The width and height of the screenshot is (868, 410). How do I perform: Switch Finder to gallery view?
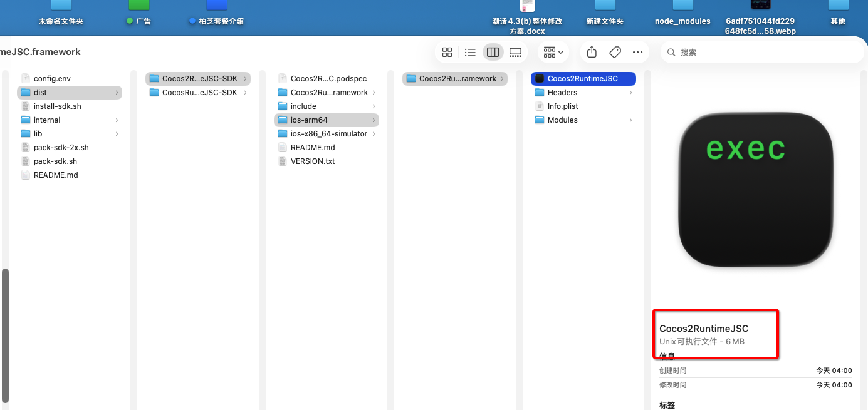click(515, 53)
